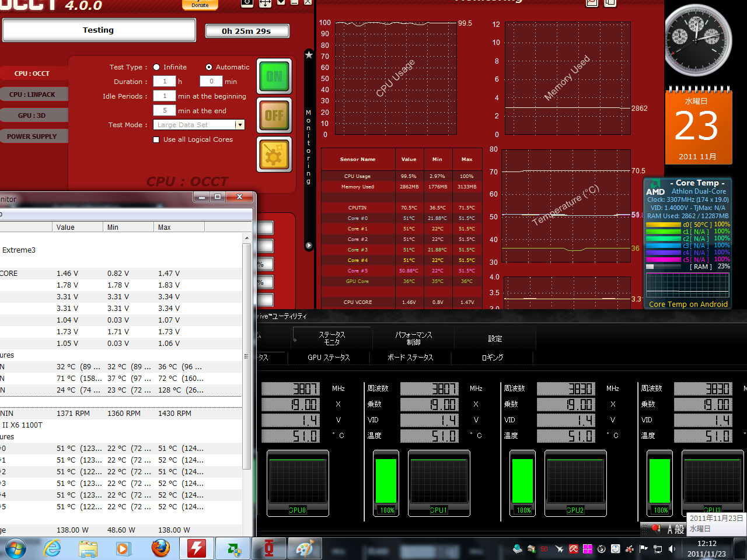Click in the Duration hours field
This screenshot has width=747, height=560.
tap(165, 82)
